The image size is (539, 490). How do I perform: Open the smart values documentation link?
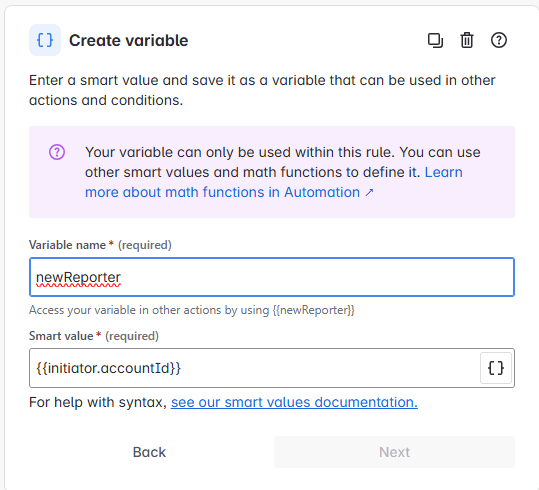pos(294,402)
